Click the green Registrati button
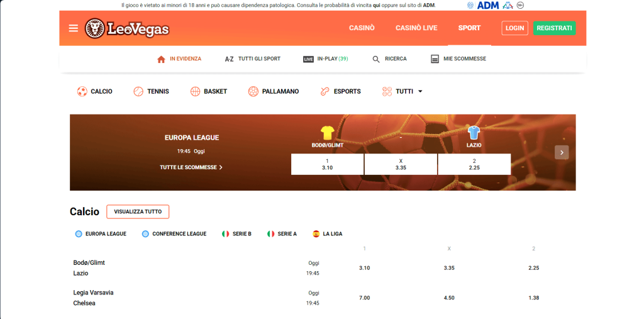 click(554, 28)
